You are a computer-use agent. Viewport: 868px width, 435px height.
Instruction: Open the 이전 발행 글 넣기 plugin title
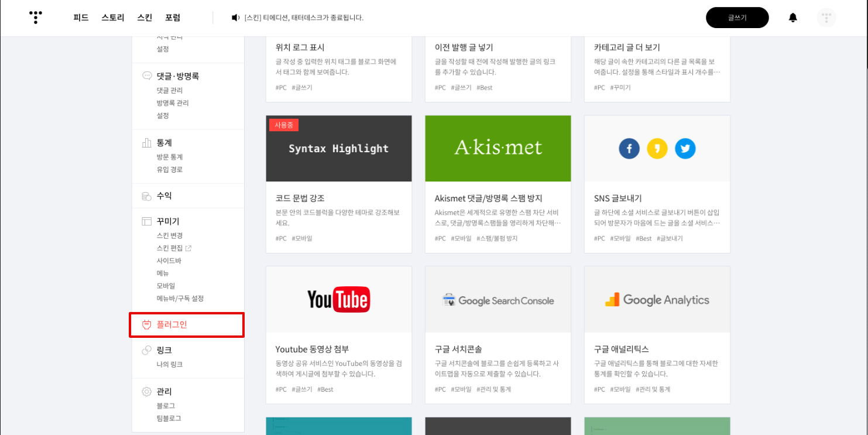[x=464, y=47]
